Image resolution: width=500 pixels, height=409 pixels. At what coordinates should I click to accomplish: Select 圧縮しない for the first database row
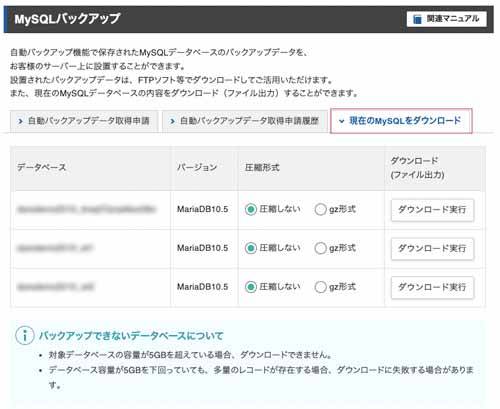click(x=251, y=210)
